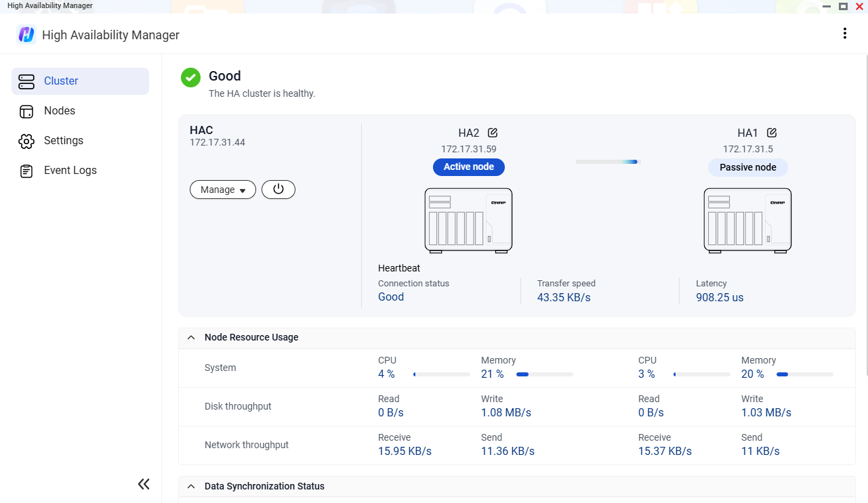Click the Network throughput row label
Viewport: 868px width, 503px height.
tap(247, 445)
